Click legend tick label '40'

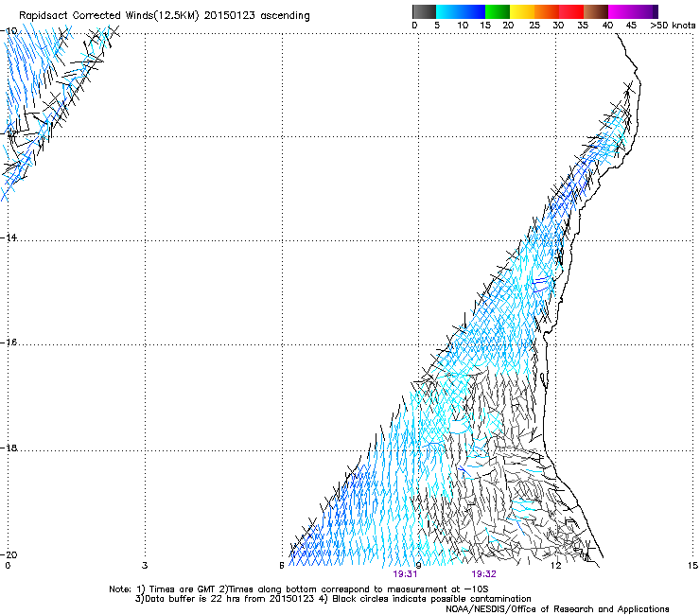pyautogui.click(x=607, y=26)
